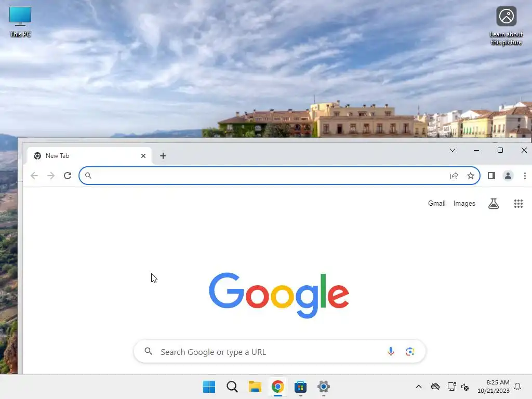Open network tray icon
Screen dimensions: 532x399
click(451, 387)
